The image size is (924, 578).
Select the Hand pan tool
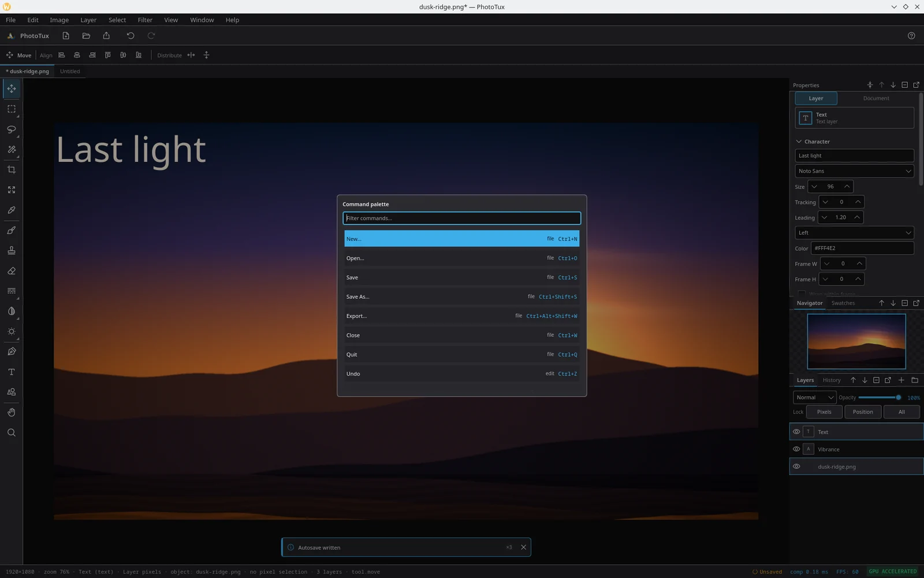click(x=12, y=413)
